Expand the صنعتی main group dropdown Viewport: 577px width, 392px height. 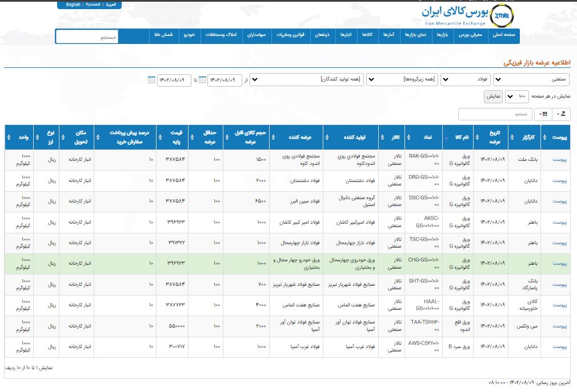[531, 79]
